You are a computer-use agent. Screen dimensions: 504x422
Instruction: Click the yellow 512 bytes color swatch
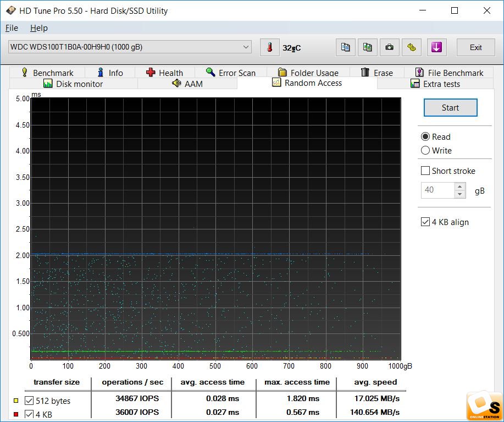[16, 401]
